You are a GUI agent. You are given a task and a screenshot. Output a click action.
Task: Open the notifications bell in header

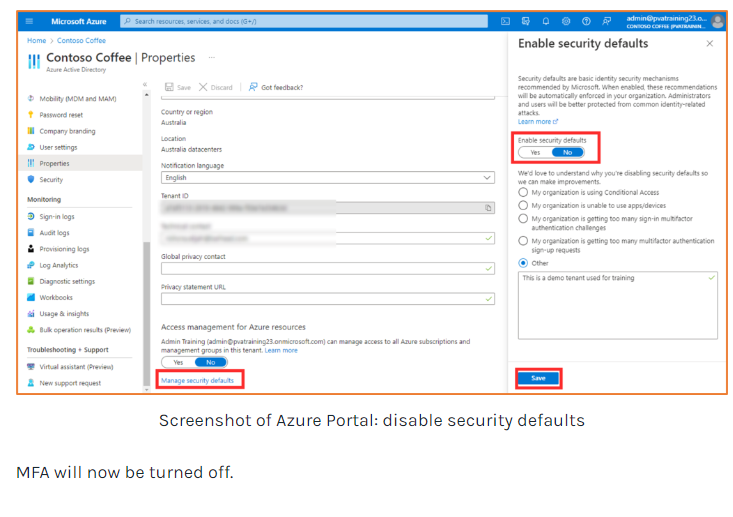[546, 21]
